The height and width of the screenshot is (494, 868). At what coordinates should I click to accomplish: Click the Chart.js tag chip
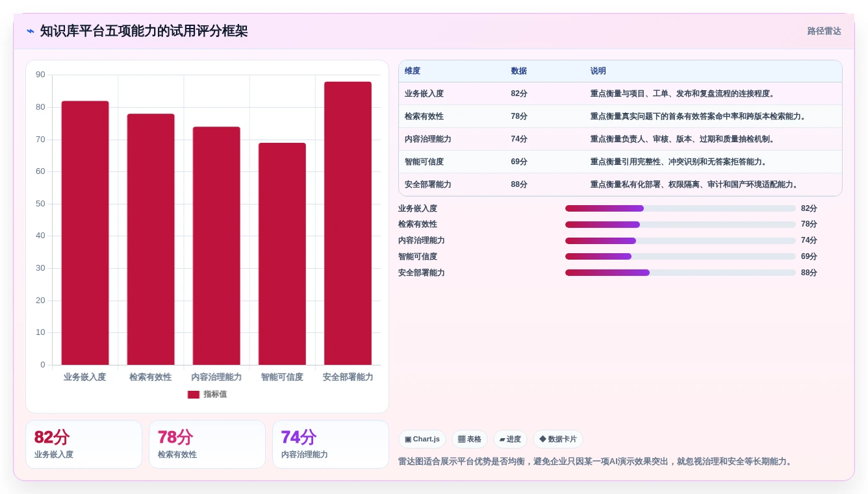(422, 439)
